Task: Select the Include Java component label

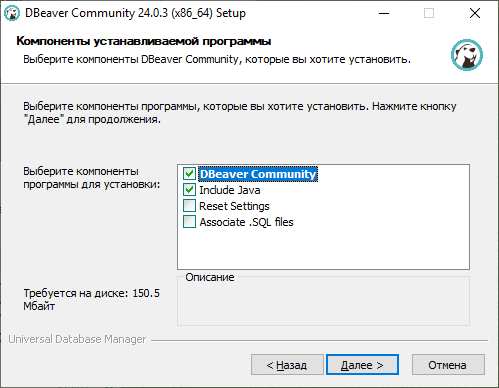Action: [230, 190]
